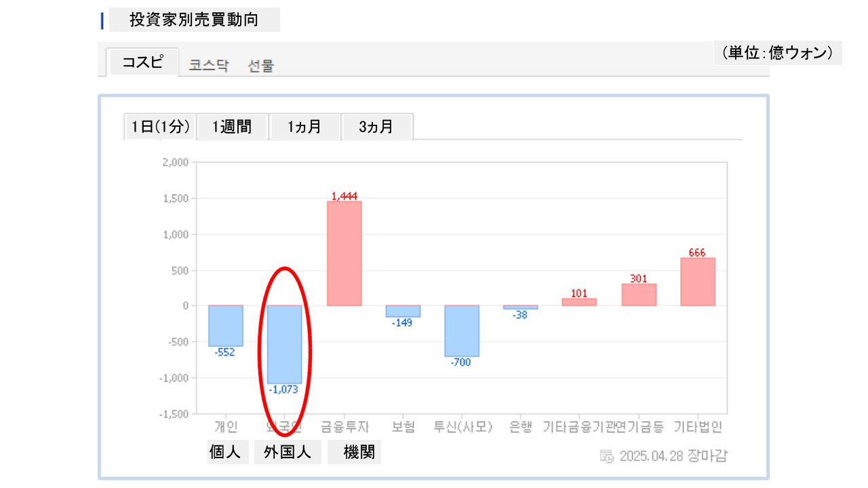Select the 1日(1分) period tab
The image size is (868, 488).
(x=161, y=127)
